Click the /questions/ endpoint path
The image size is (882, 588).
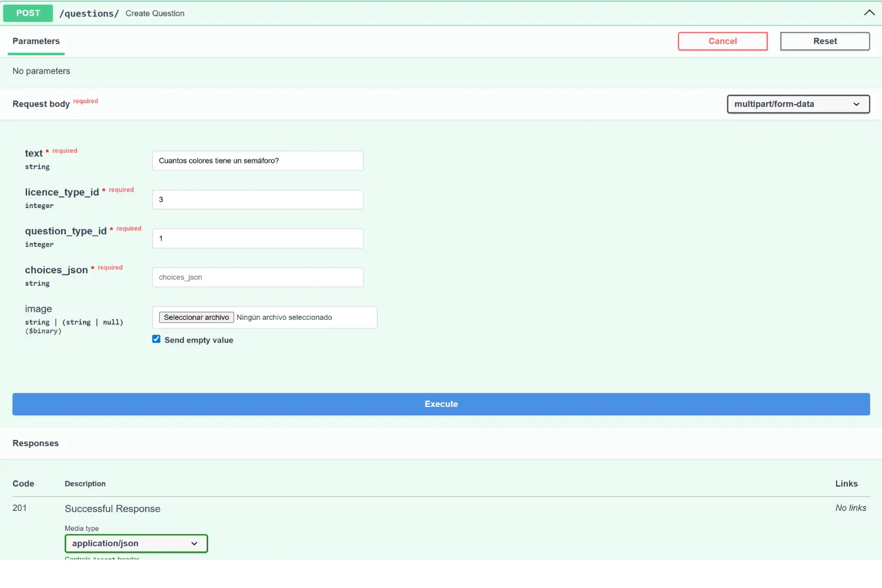(x=89, y=13)
